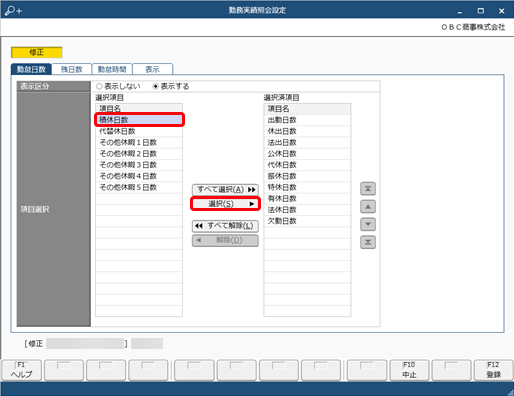Select the 表示する radio button
Viewport: 514px width, 396px height.
point(171,86)
